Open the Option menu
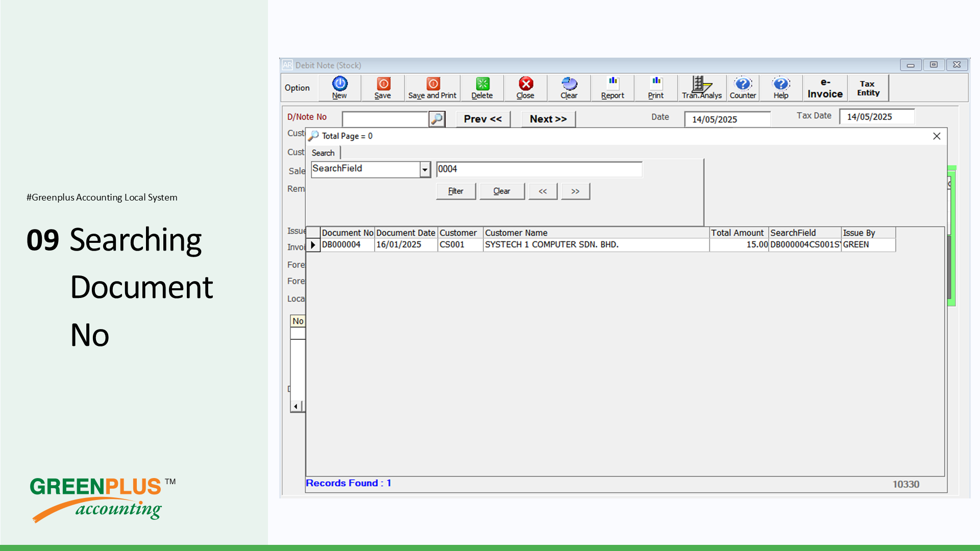The image size is (980, 551). point(297,88)
